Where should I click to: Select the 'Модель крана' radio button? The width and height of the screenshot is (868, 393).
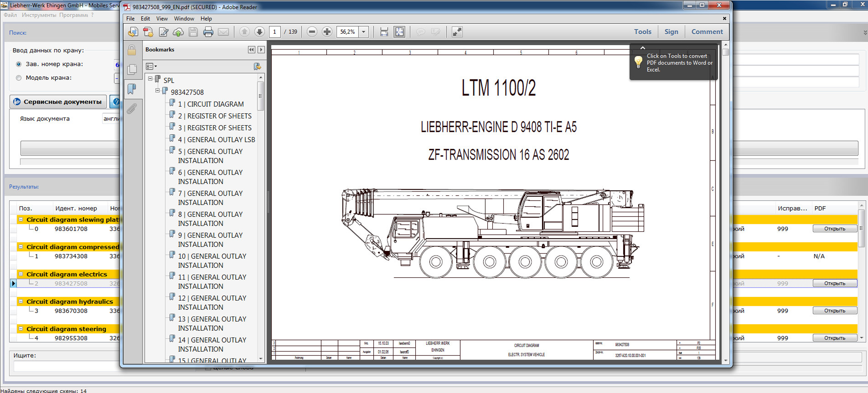pos(19,78)
